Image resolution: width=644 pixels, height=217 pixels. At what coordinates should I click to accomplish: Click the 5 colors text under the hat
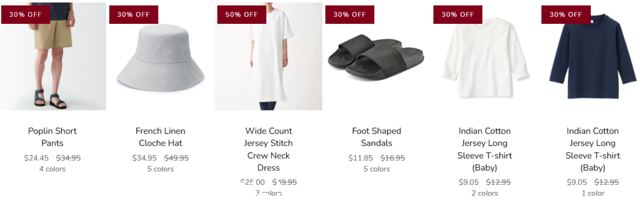coord(160,169)
